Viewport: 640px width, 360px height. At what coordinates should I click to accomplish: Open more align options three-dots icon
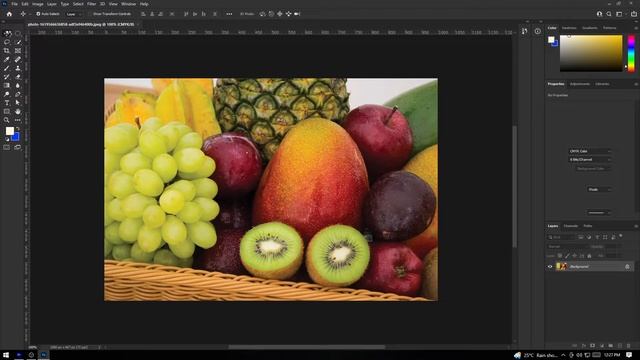pyautogui.click(x=229, y=14)
